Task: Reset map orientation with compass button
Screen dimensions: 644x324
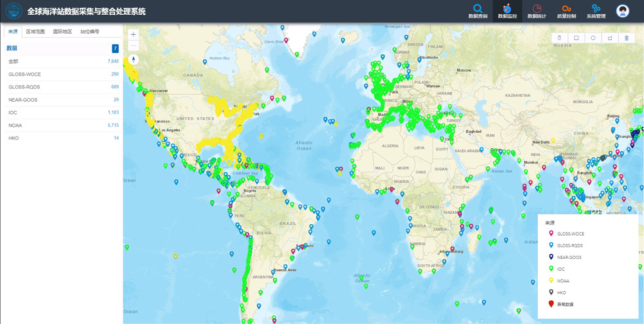Action: pos(133,59)
